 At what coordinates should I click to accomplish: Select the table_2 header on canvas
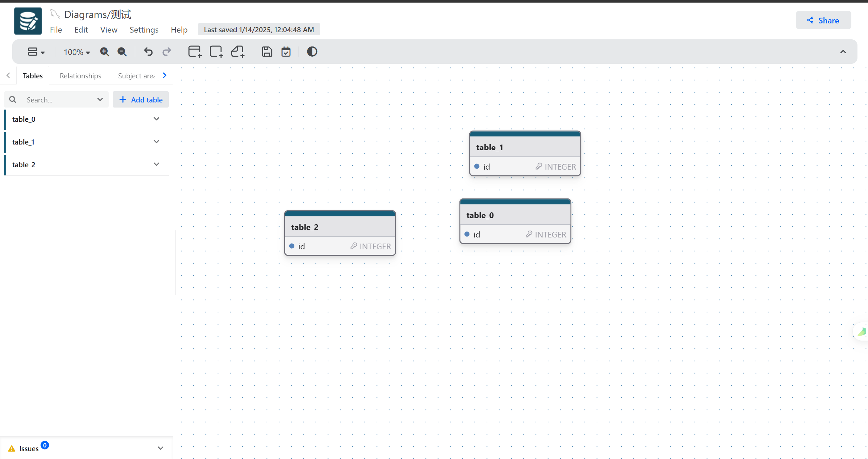point(340,227)
